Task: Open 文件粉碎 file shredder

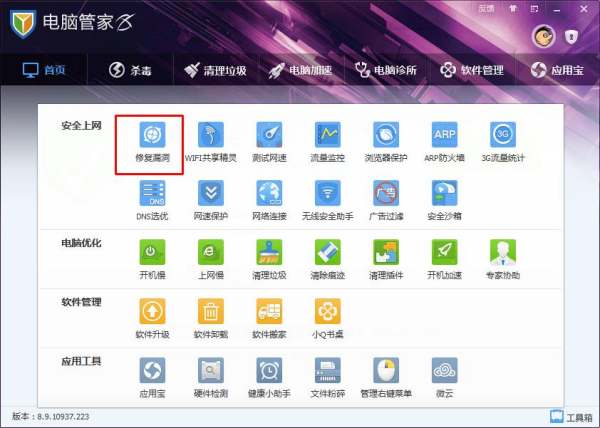Action: pos(328,378)
